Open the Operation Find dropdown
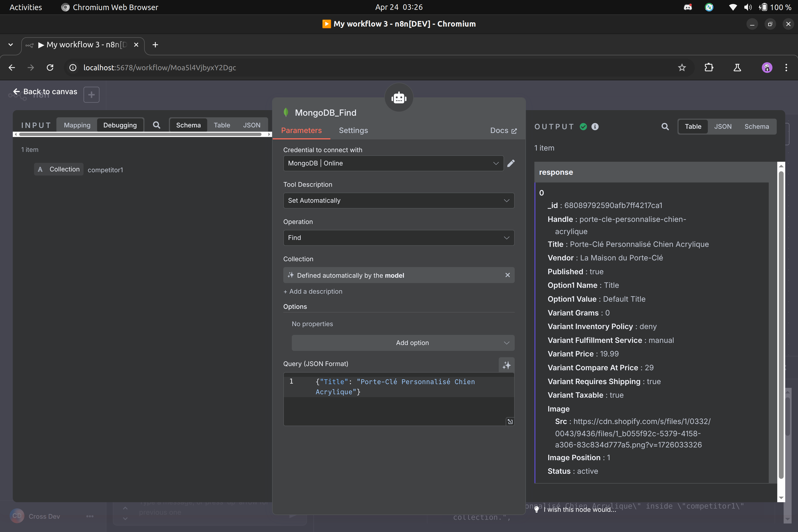The width and height of the screenshot is (798, 532). pyautogui.click(x=399, y=238)
